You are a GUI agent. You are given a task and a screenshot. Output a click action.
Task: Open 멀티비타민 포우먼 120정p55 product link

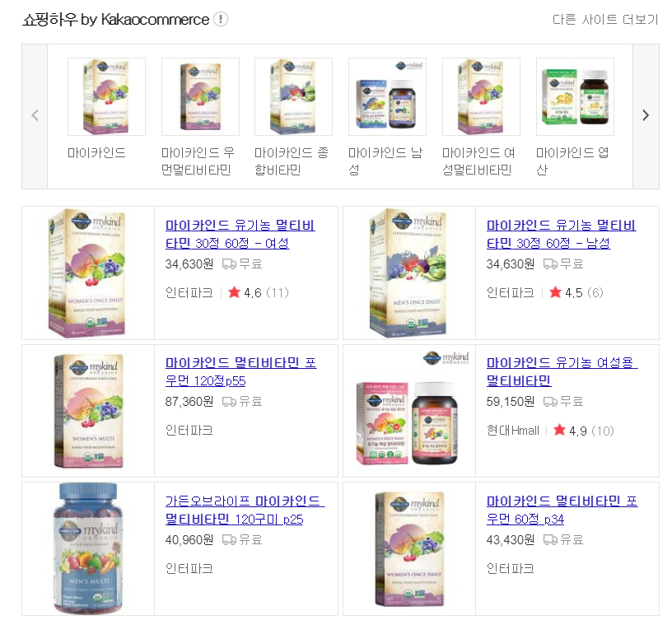(240, 371)
